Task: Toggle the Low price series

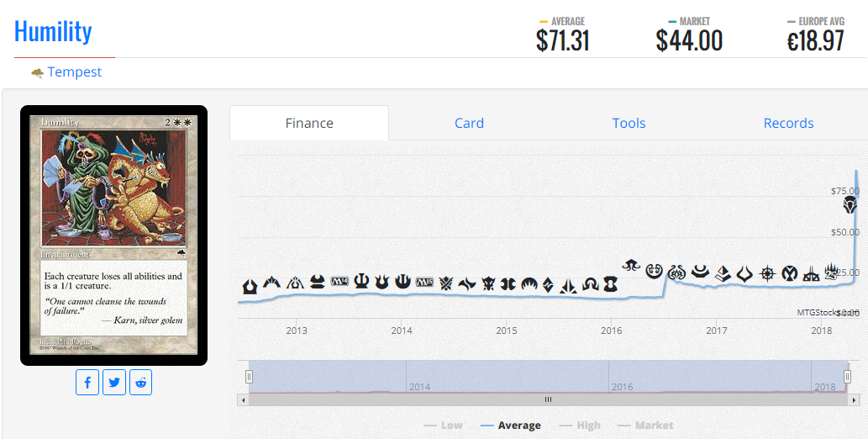Action: (444, 426)
